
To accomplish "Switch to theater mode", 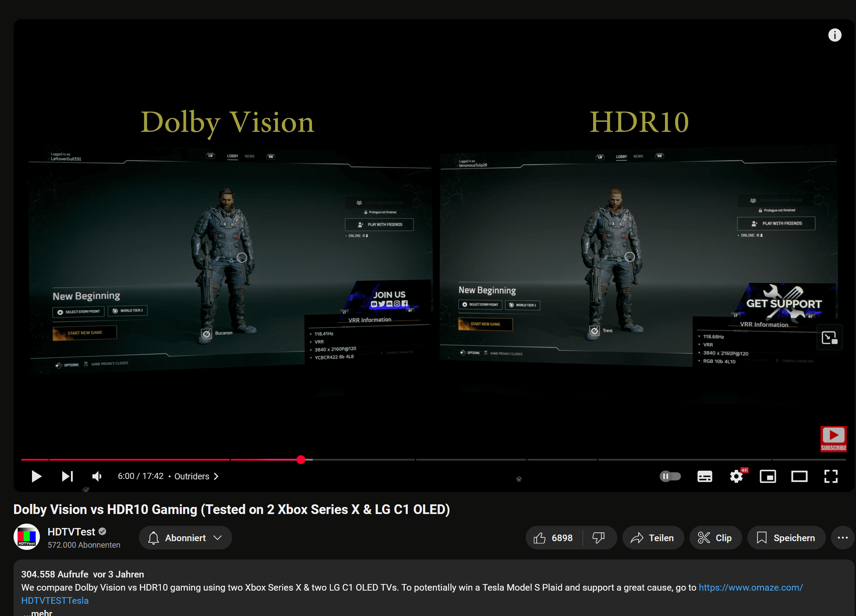I will pos(799,476).
